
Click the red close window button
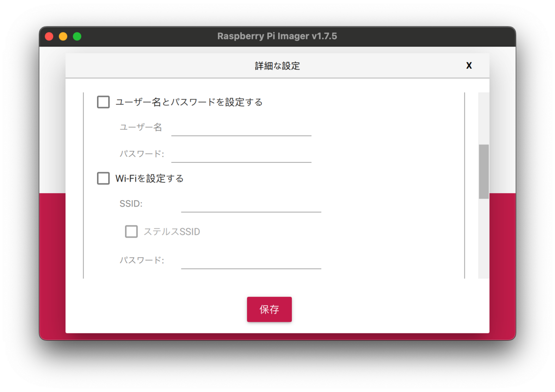click(49, 36)
